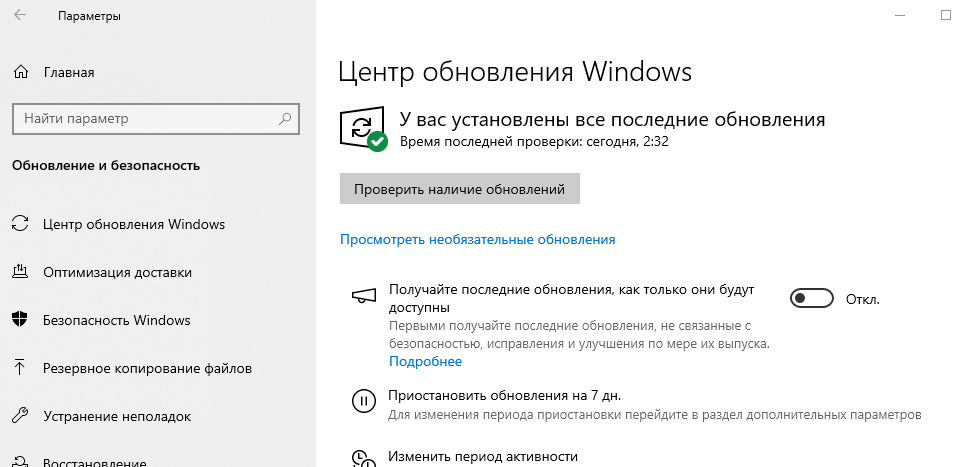The height and width of the screenshot is (467, 977).
Task: Open Оптимизация доставки section
Action: (x=117, y=272)
